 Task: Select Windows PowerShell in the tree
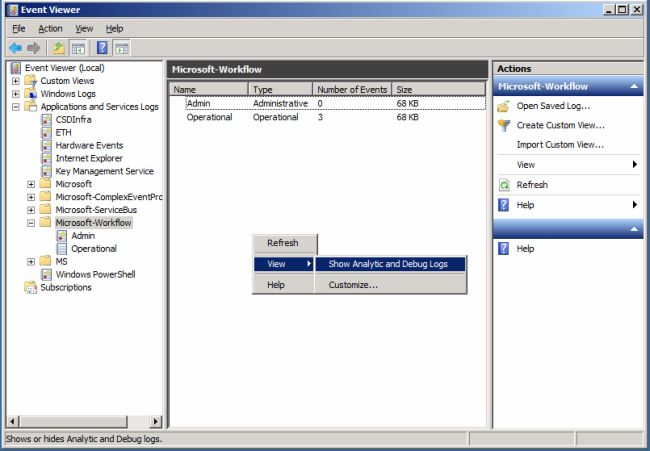pyautogui.click(x=95, y=274)
